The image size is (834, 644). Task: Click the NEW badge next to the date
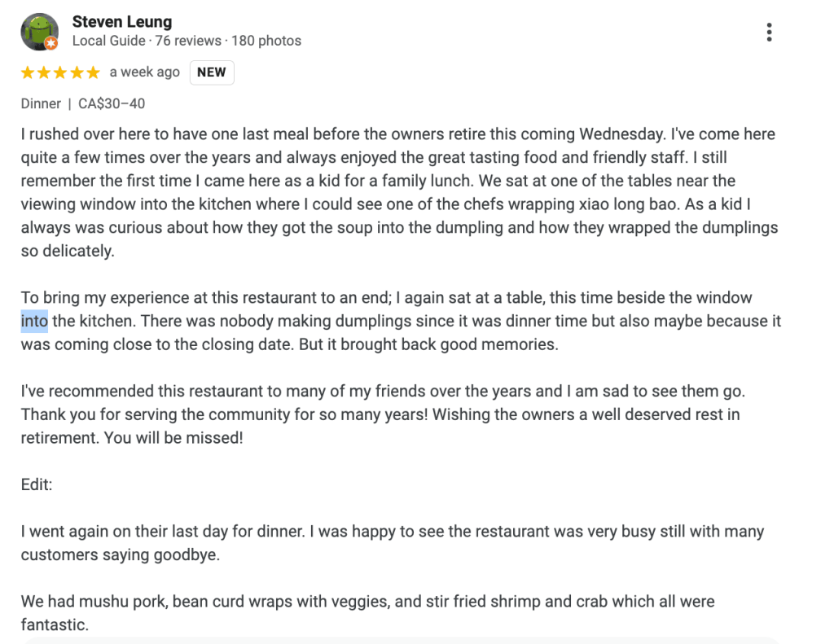(x=212, y=72)
